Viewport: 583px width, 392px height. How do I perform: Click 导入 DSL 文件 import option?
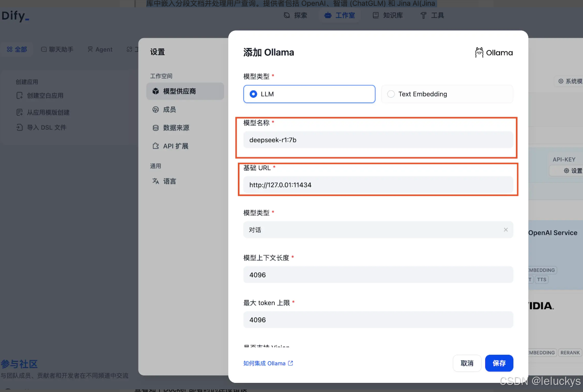click(41, 127)
